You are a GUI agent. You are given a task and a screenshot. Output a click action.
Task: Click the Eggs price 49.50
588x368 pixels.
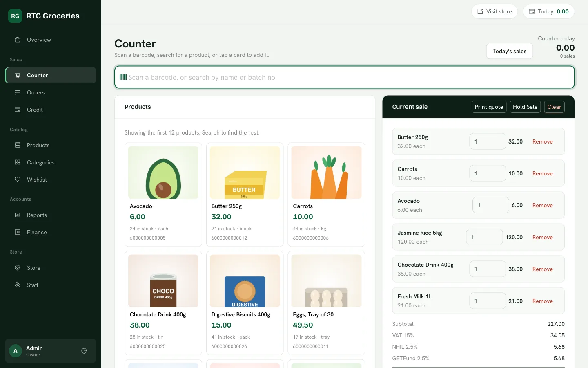point(303,325)
